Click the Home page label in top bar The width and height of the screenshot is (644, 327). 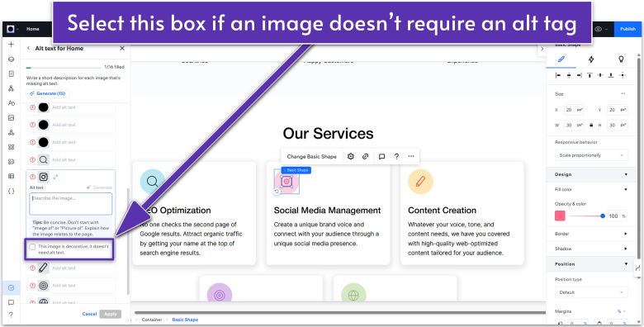click(x=33, y=29)
